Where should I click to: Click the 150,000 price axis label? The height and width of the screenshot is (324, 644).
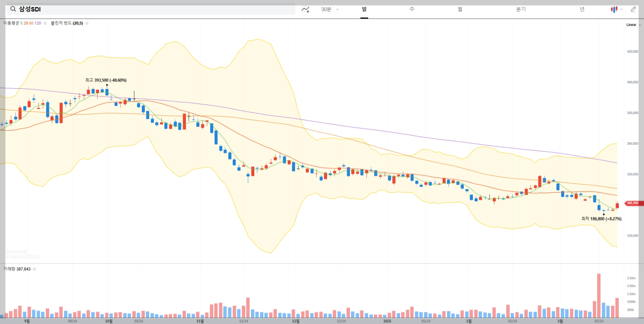tap(632, 236)
